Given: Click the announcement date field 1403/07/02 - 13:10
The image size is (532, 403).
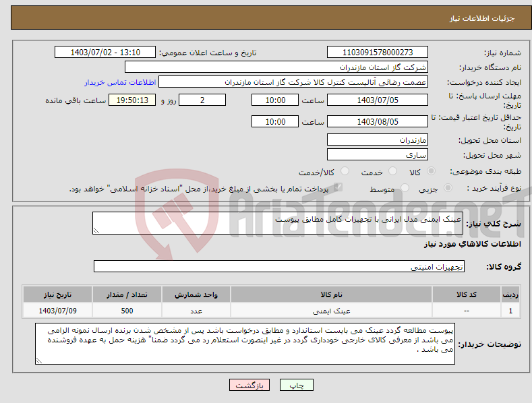Looking at the screenshot, I should (105, 53).
